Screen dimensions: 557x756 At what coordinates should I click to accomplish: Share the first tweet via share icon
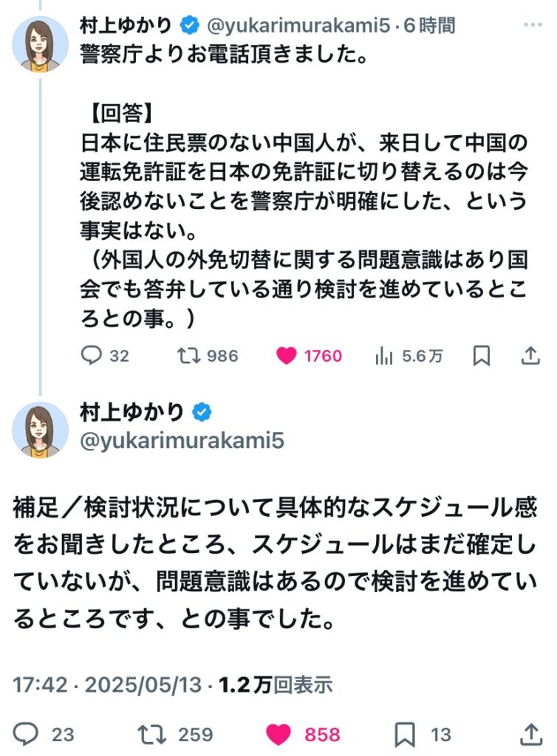(x=530, y=356)
